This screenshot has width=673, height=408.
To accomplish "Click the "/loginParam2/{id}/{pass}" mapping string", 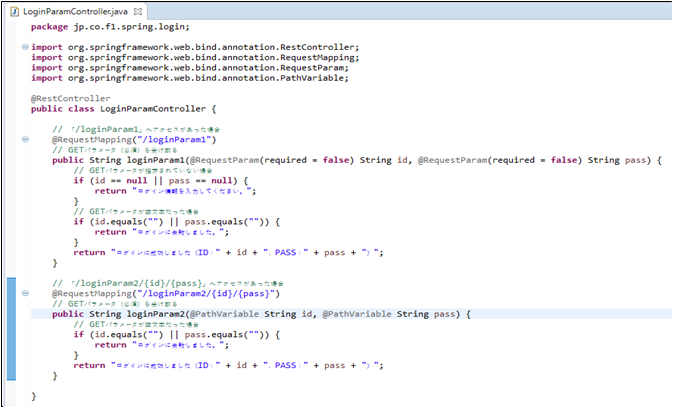I will pyautogui.click(x=204, y=294).
